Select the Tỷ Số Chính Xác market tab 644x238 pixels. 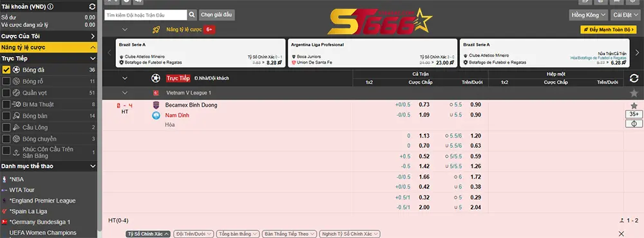pos(148,234)
